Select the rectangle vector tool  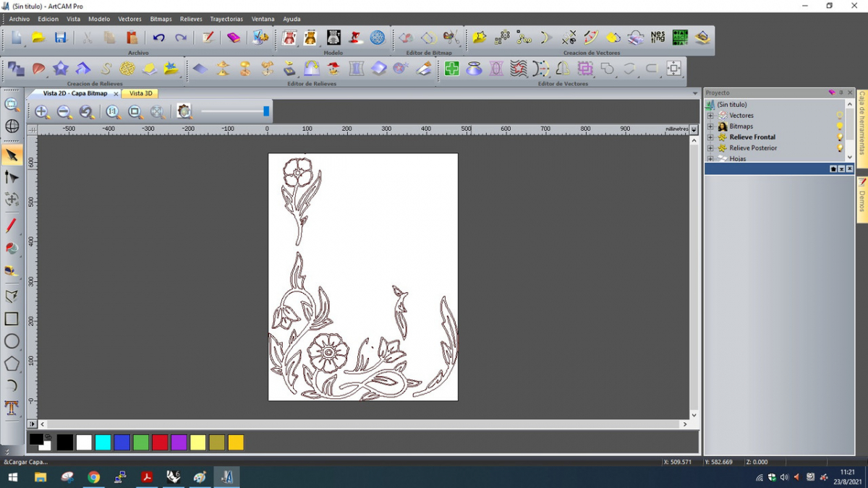point(12,319)
